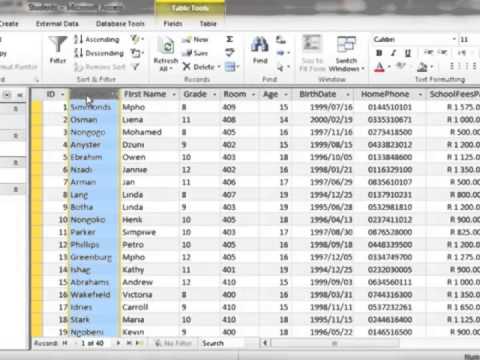Jump to last record navigation arrow

click(128, 343)
